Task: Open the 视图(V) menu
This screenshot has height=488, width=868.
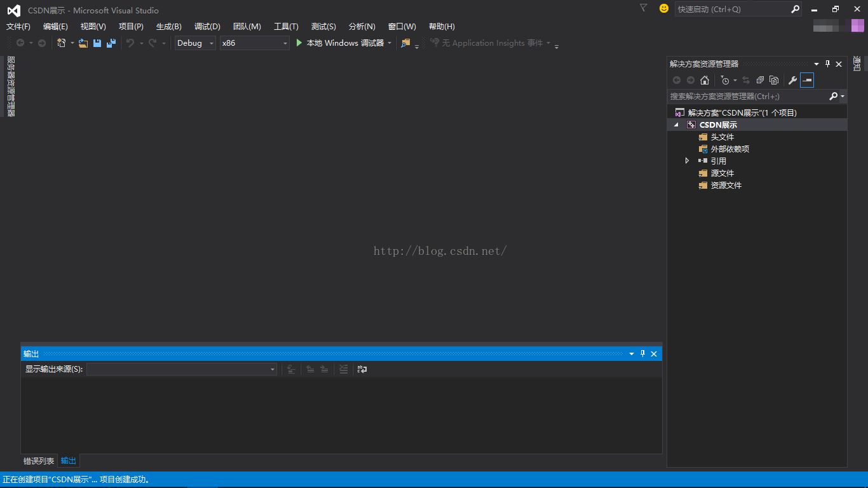Action: point(93,27)
